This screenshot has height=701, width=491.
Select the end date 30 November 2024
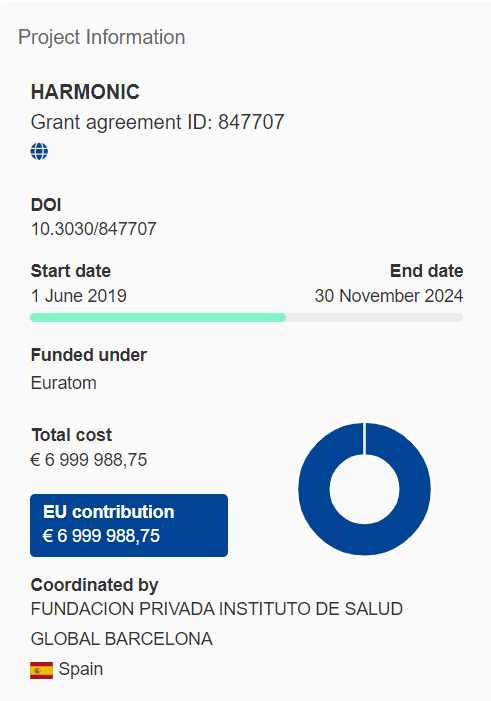click(x=389, y=296)
